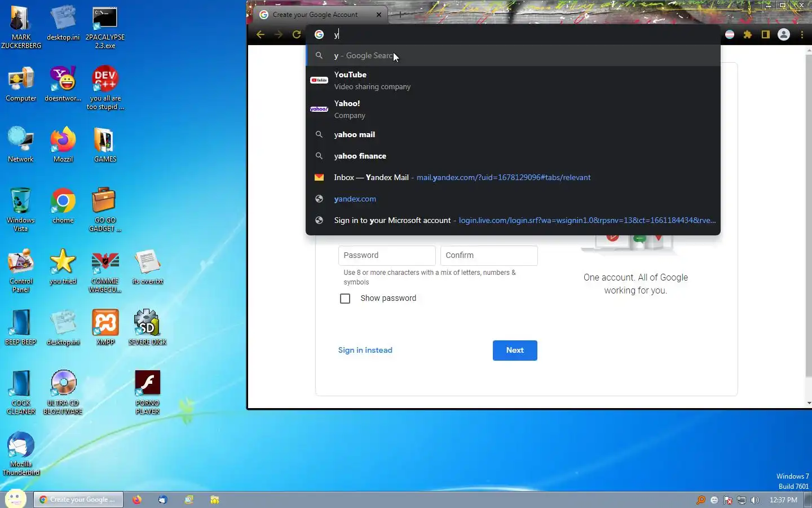Go to the yandex.com suggestion
The height and width of the screenshot is (508, 812).
coord(513,199)
